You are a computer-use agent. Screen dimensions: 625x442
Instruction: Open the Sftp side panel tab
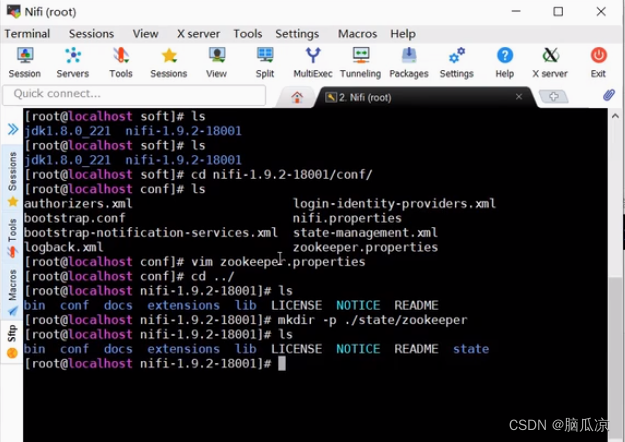[13, 341]
